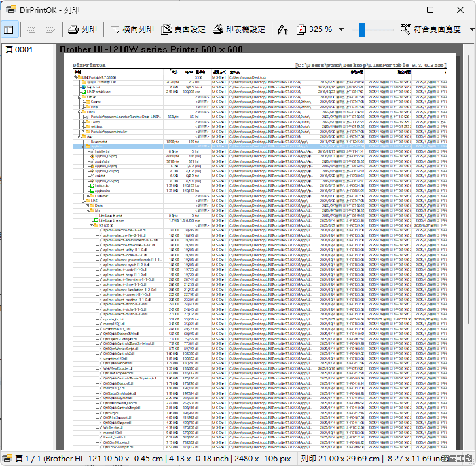The width and height of the screenshot is (476, 466).
Task: Open 頁面設定 page setup
Action: (x=183, y=29)
